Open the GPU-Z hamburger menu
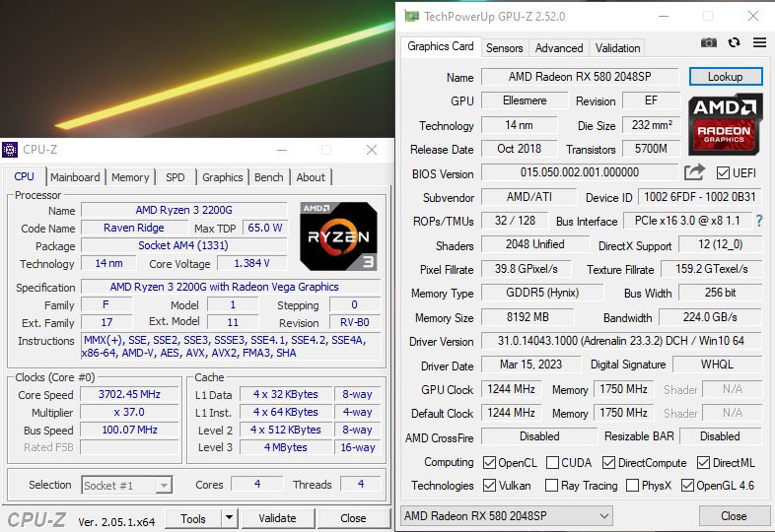Viewport: 775px width, 532px height. [x=759, y=43]
